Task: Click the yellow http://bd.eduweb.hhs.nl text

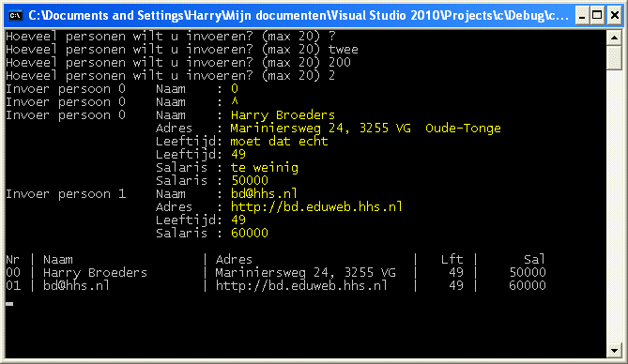Action: coord(316,206)
